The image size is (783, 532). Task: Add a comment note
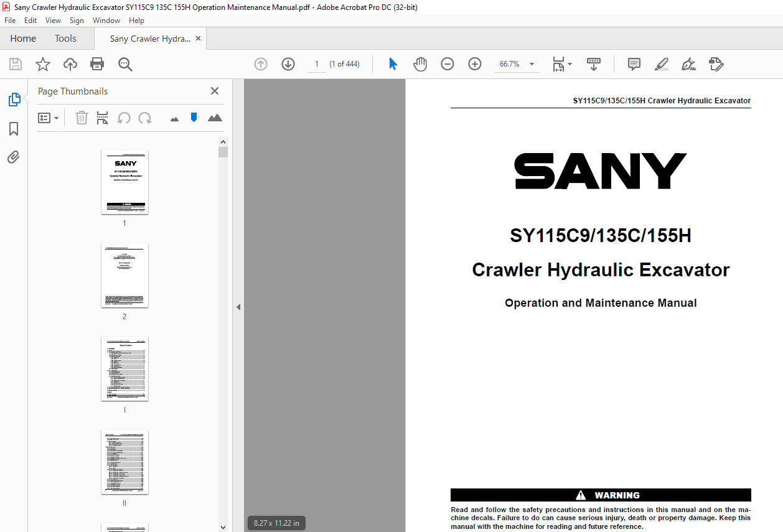pyautogui.click(x=634, y=64)
